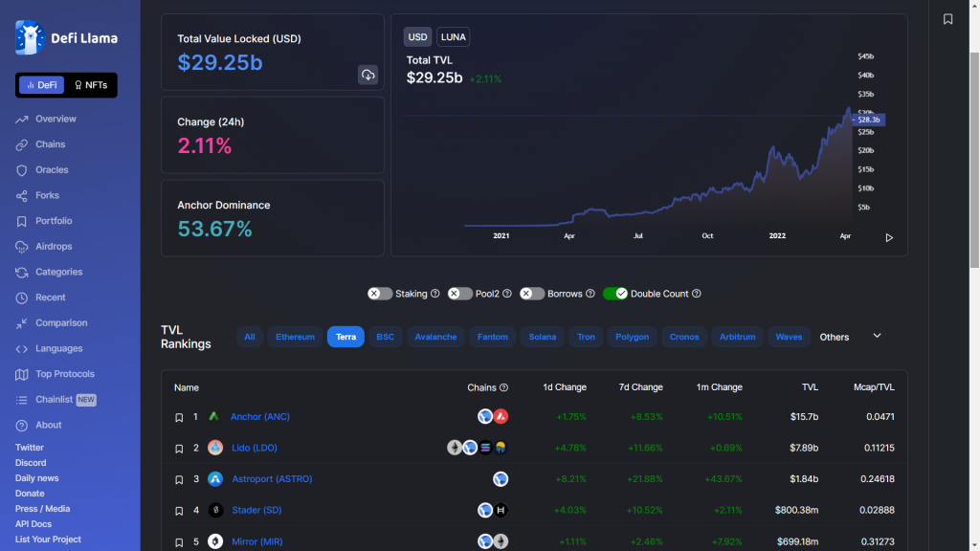Click the bookmark icon at top right
This screenshot has width=980, height=551.
point(947,19)
